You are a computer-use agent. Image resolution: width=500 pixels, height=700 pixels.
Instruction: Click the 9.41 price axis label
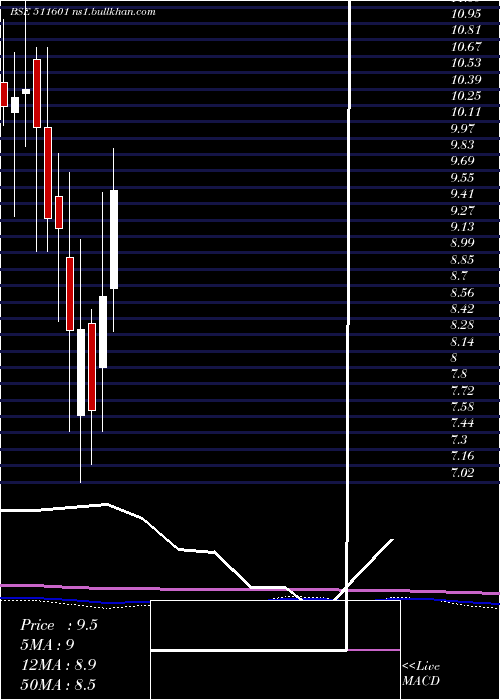pos(462,194)
